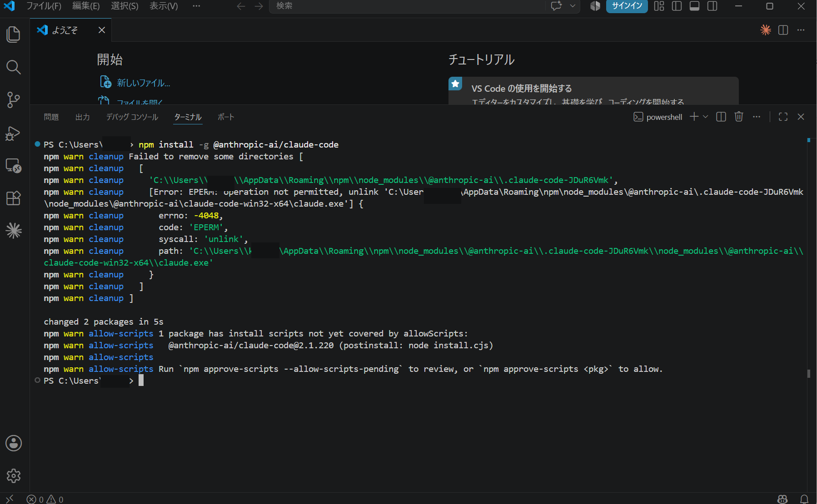
Task: Maximize the panel size
Action: [x=783, y=117]
